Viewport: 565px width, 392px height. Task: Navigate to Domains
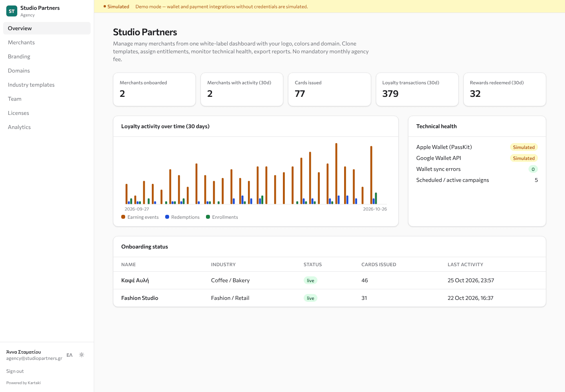(47, 71)
